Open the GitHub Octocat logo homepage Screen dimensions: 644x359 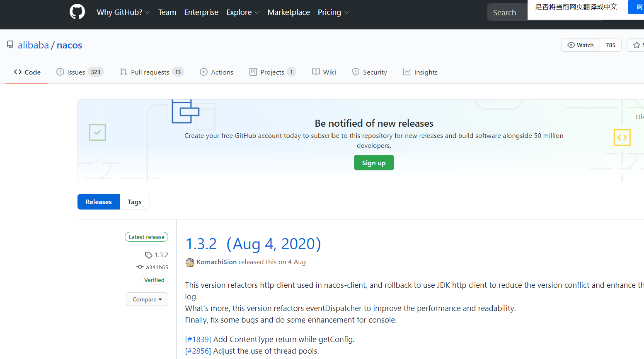click(x=77, y=12)
